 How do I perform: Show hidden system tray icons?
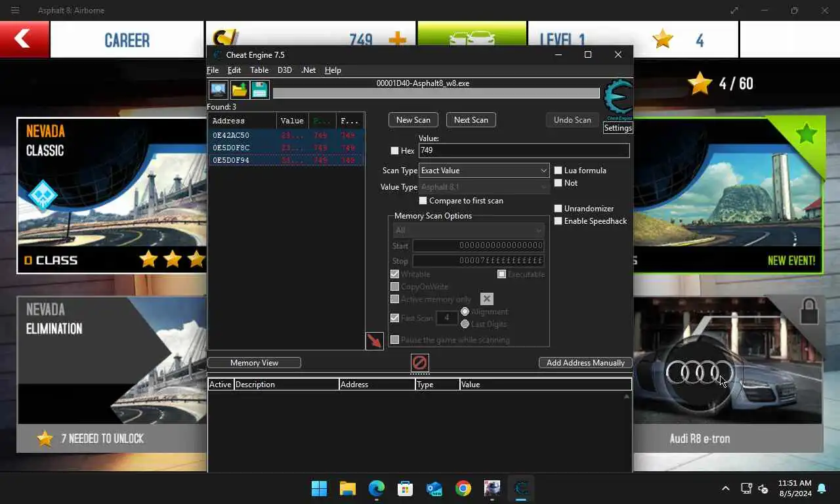pyautogui.click(x=725, y=488)
